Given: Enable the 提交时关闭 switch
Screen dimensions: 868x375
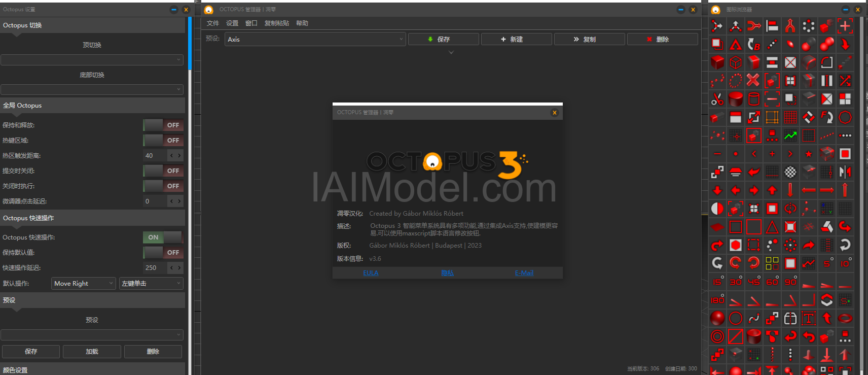Looking at the screenshot, I should [x=163, y=171].
